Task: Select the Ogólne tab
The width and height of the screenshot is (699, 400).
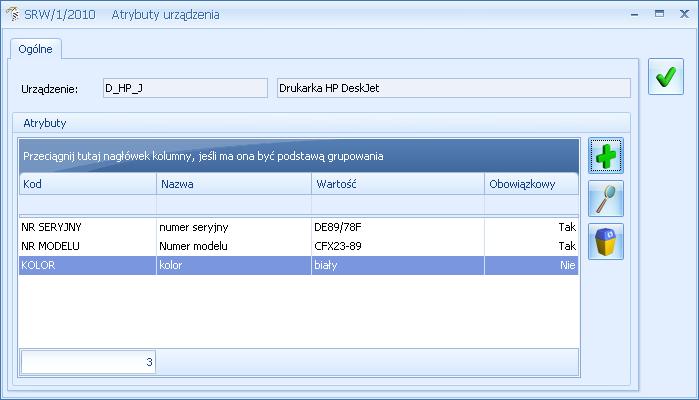Action: coord(35,49)
